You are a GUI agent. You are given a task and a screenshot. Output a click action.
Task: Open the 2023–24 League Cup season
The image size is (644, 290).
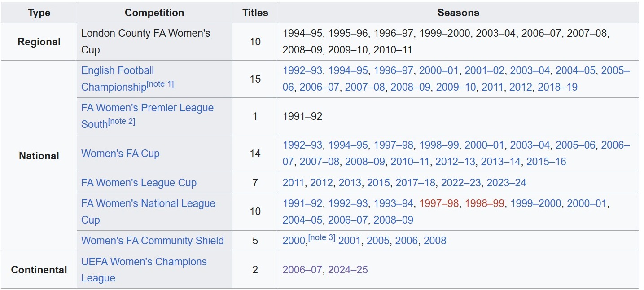pos(506,183)
